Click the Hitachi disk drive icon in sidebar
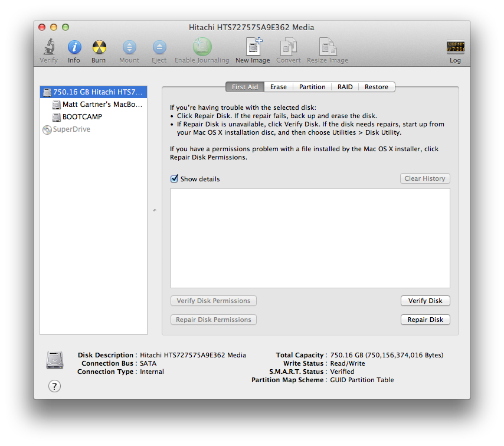Viewport: 504px width, 446px height. point(47,92)
